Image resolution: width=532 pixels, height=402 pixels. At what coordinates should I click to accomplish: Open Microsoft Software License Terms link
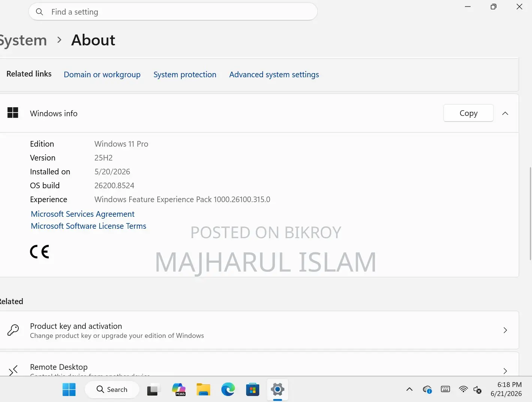(88, 226)
